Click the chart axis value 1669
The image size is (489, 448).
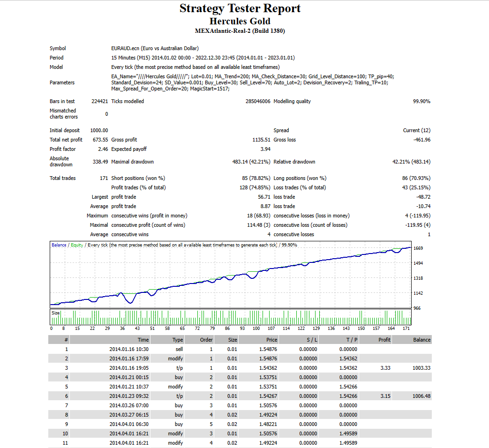tap(418, 248)
